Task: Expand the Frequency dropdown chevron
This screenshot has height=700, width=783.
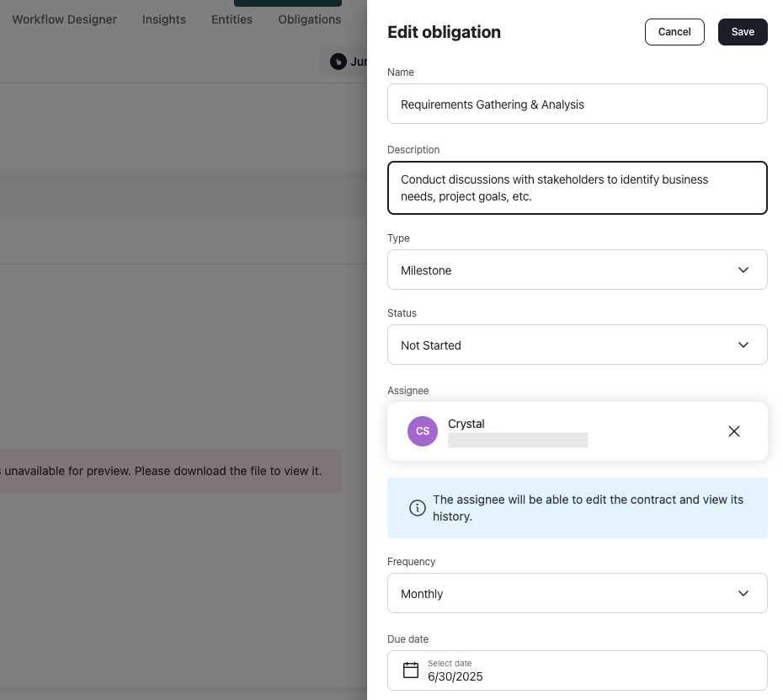Action: point(743,593)
